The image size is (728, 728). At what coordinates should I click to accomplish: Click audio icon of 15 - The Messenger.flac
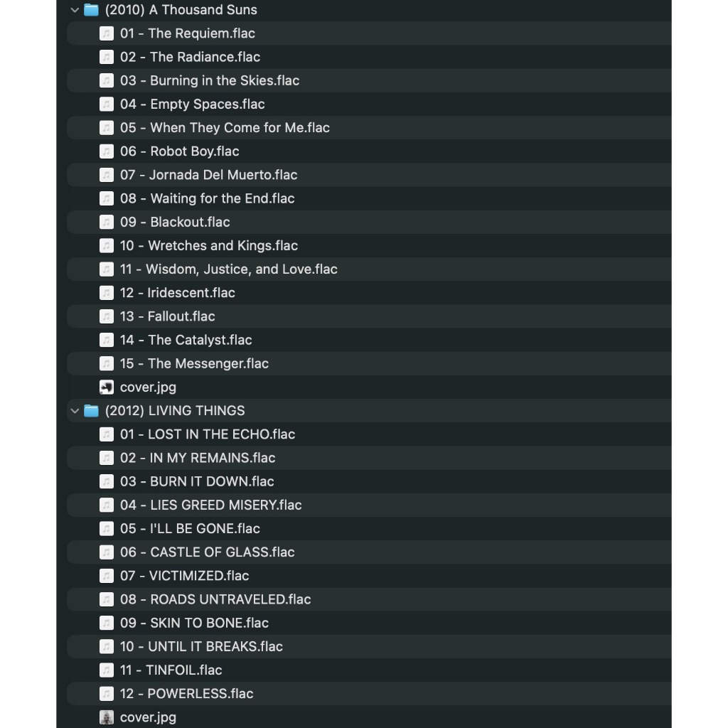(107, 363)
